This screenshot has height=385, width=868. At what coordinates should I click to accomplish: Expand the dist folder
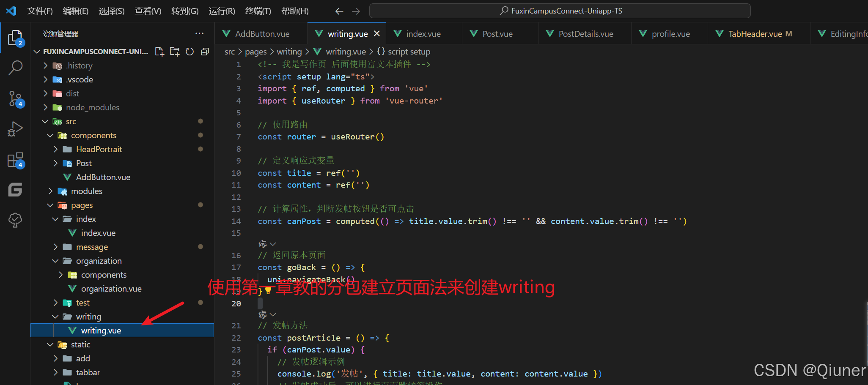(45, 93)
